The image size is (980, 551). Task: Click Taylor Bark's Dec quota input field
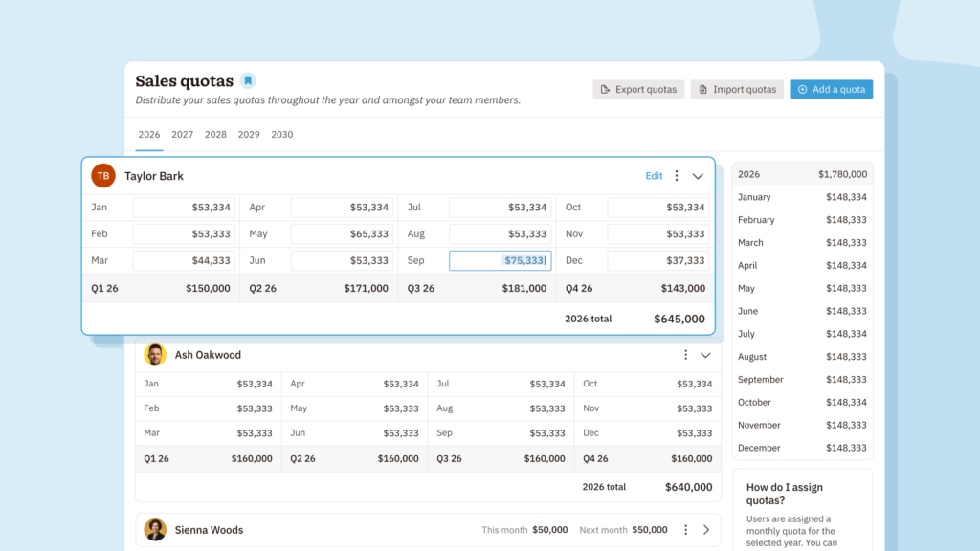pos(658,260)
